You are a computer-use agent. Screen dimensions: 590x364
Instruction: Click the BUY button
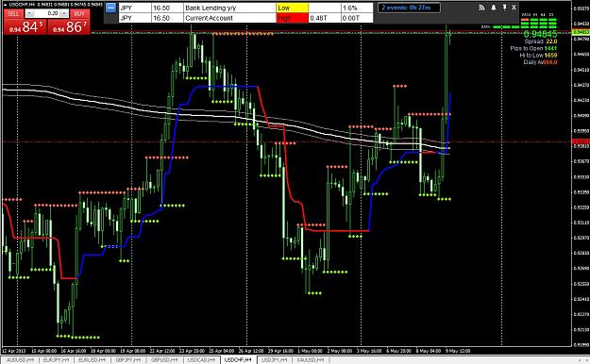79,13
